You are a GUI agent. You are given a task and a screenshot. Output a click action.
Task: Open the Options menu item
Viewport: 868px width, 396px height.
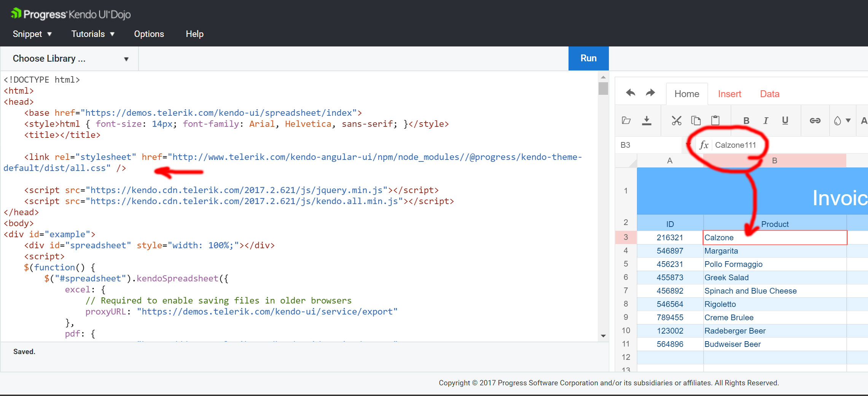click(x=149, y=34)
